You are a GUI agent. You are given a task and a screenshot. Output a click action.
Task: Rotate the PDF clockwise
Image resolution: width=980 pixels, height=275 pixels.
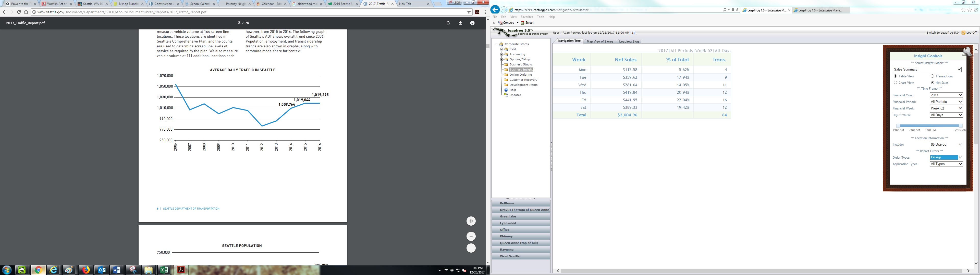448,23
